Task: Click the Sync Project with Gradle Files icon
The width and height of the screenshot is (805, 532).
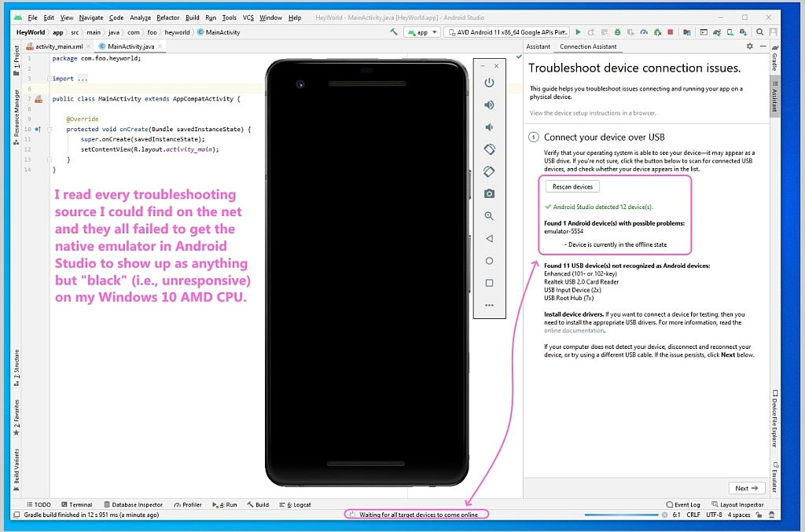Action: (x=717, y=31)
